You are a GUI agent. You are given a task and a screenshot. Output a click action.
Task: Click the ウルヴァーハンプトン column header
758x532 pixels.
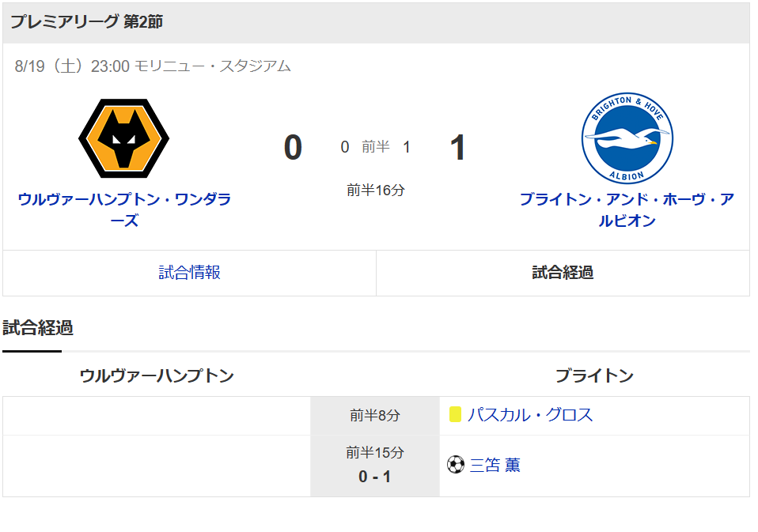[x=157, y=375]
